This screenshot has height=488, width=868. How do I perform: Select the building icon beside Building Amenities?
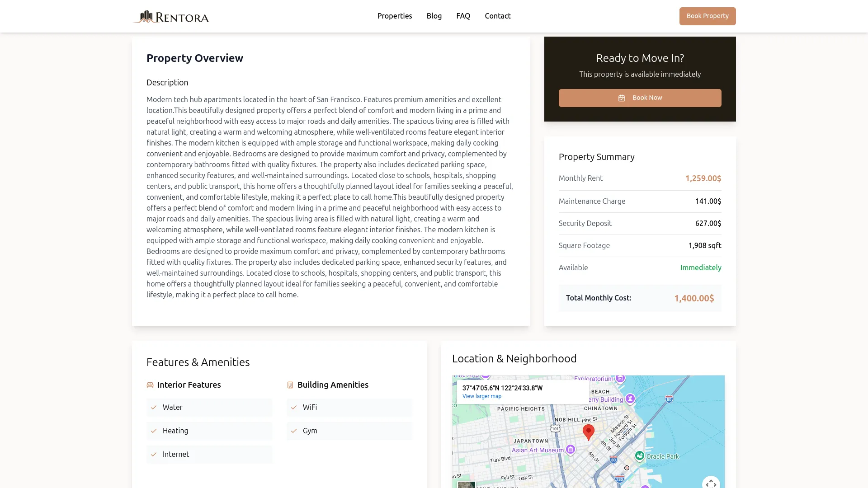(290, 385)
